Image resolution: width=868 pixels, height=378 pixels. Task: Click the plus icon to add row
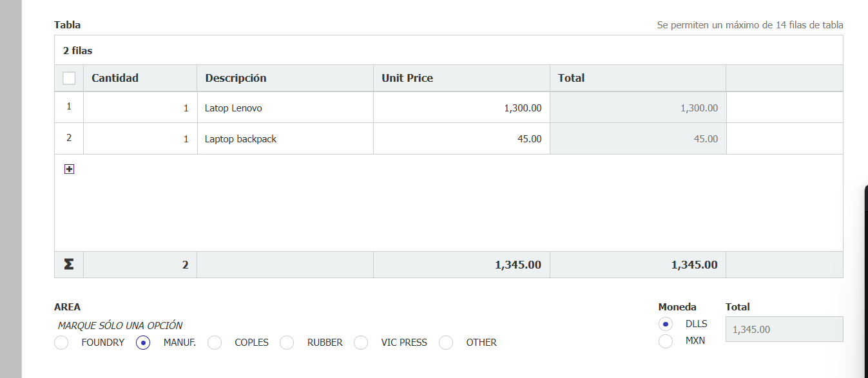click(x=70, y=169)
